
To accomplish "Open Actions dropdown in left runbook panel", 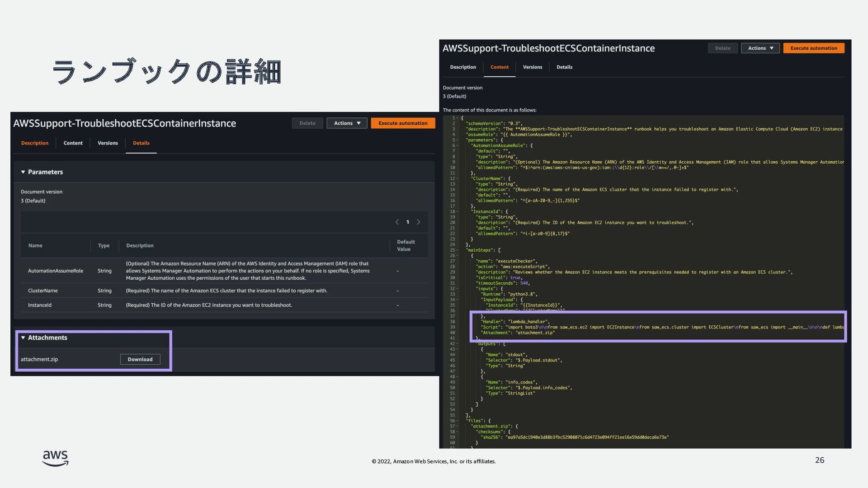I will (x=347, y=123).
